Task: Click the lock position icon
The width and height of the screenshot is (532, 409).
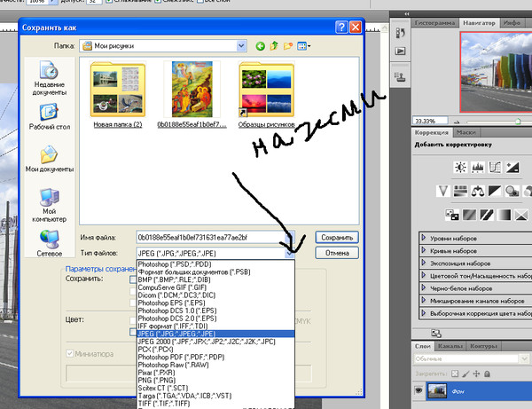Action: click(x=476, y=374)
